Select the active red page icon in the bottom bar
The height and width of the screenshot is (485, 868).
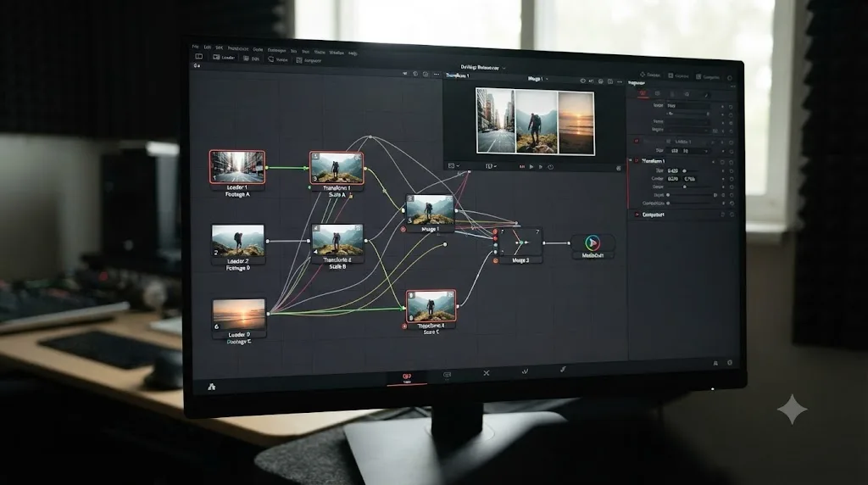pyautogui.click(x=407, y=377)
